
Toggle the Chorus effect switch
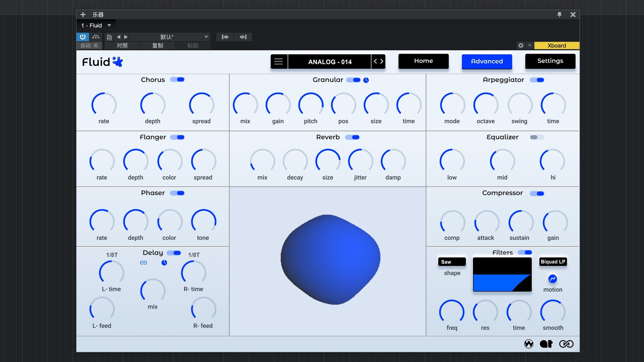177,79
